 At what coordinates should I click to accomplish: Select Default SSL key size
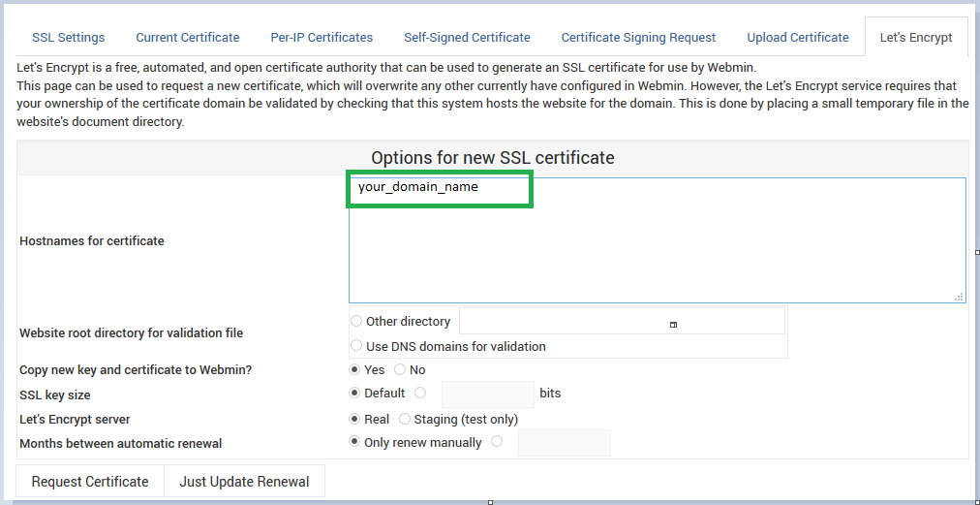coord(354,393)
